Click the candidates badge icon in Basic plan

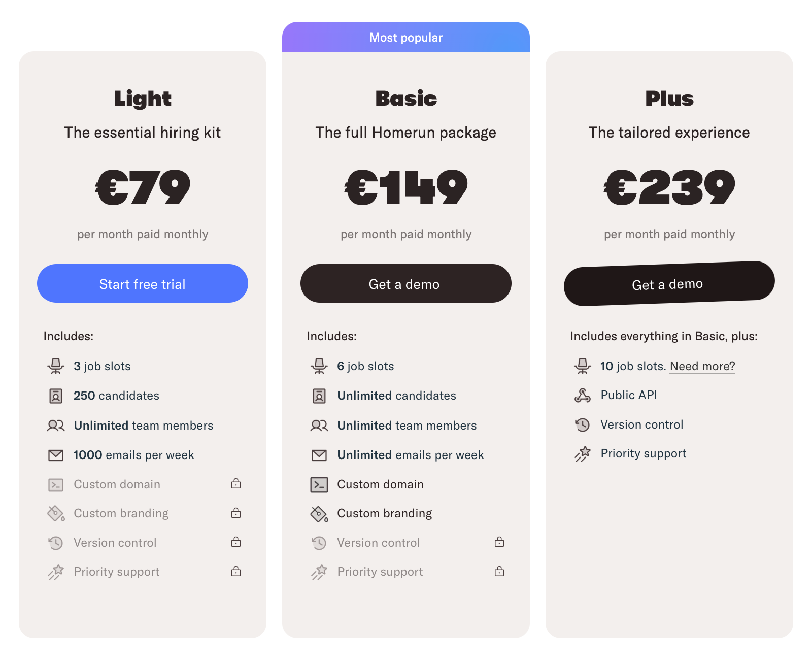[x=319, y=396]
